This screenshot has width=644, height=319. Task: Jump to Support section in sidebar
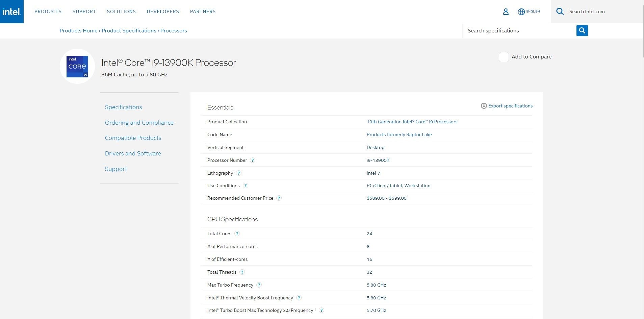(116, 169)
